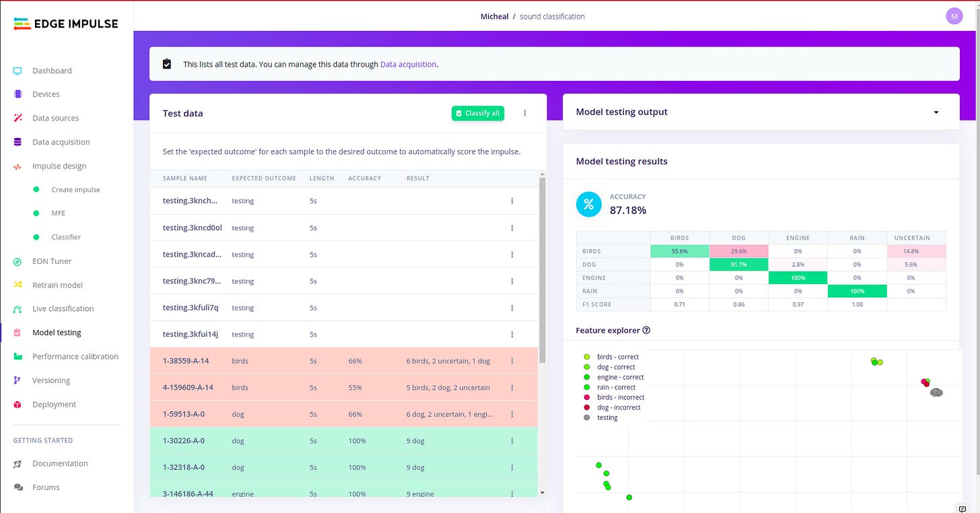The image size is (980, 513).
Task: Click the Performance calibration icon
Action: coord(18,357)
